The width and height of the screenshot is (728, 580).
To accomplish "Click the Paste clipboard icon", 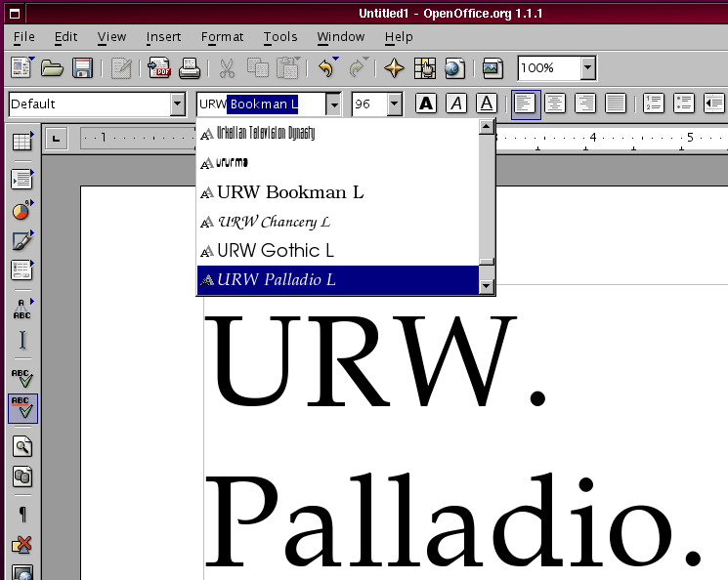I will coord(288,67).
